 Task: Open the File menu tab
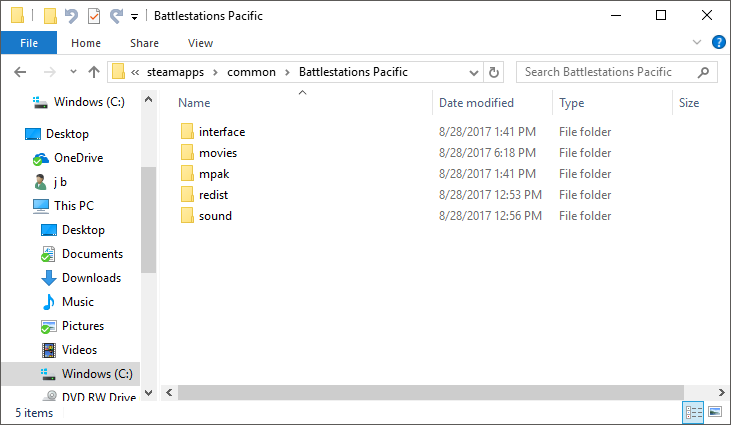(29, 43)
